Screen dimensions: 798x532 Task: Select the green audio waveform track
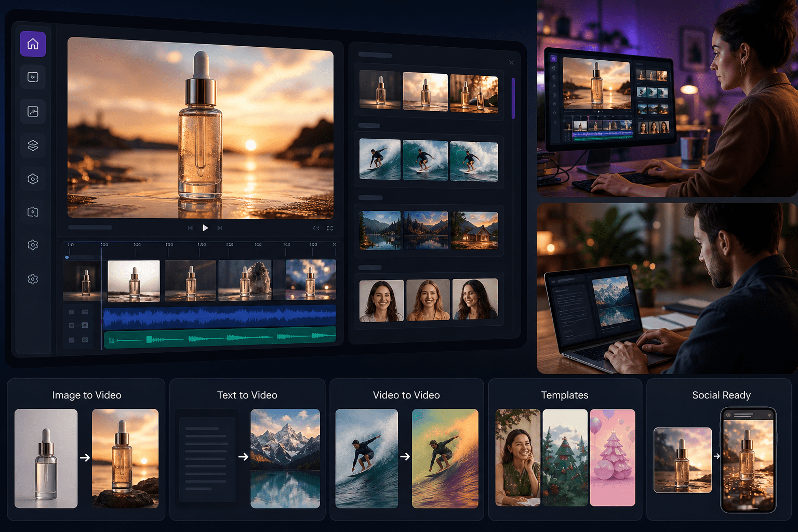tap(220, 338)
